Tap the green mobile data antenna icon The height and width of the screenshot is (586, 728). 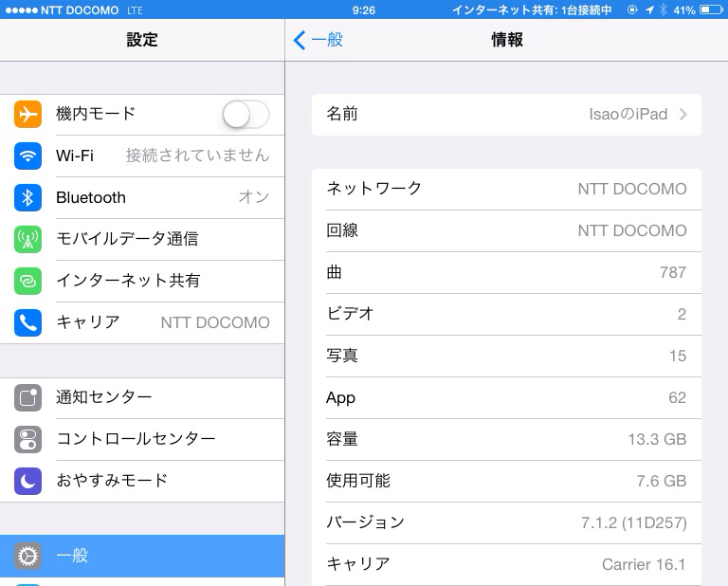[x=27, y=240]
